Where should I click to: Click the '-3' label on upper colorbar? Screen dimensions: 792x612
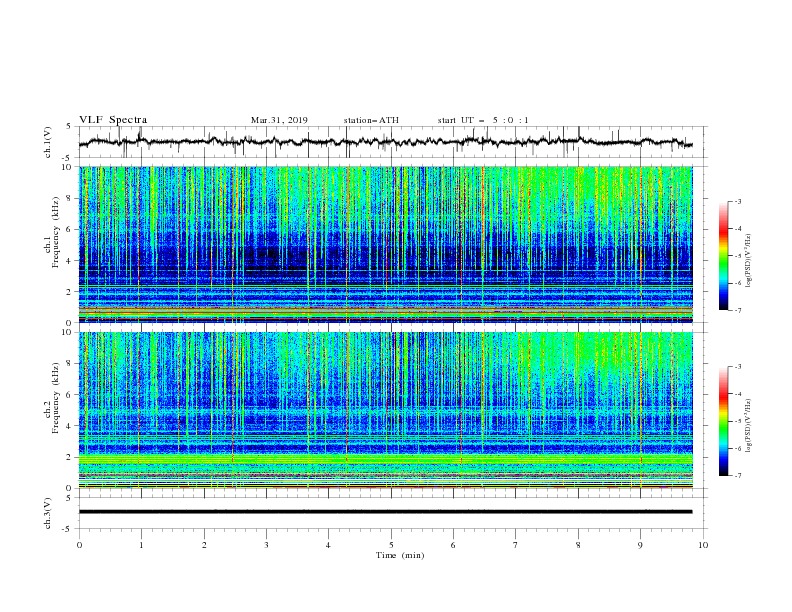click(737, 201)
